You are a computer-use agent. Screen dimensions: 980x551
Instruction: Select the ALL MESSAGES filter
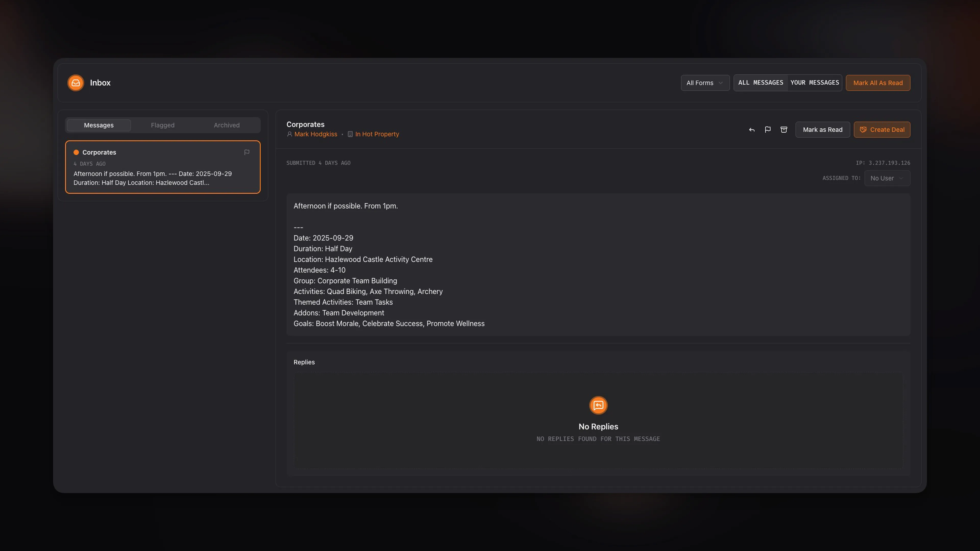pos(761,82)
